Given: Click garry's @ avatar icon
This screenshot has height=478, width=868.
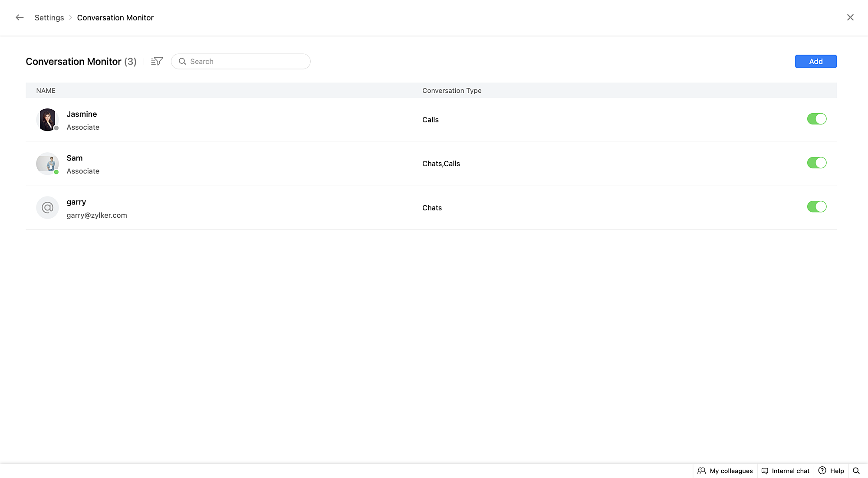Looking at the screenshot, I should pos(47,208).
